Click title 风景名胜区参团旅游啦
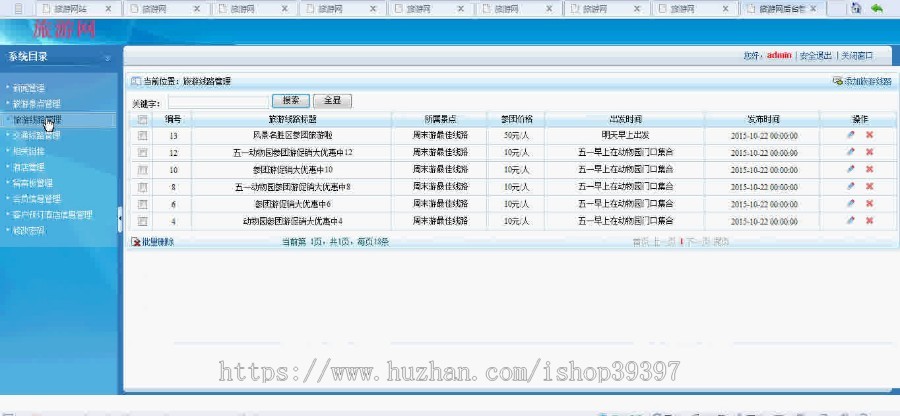 (293, 136)
